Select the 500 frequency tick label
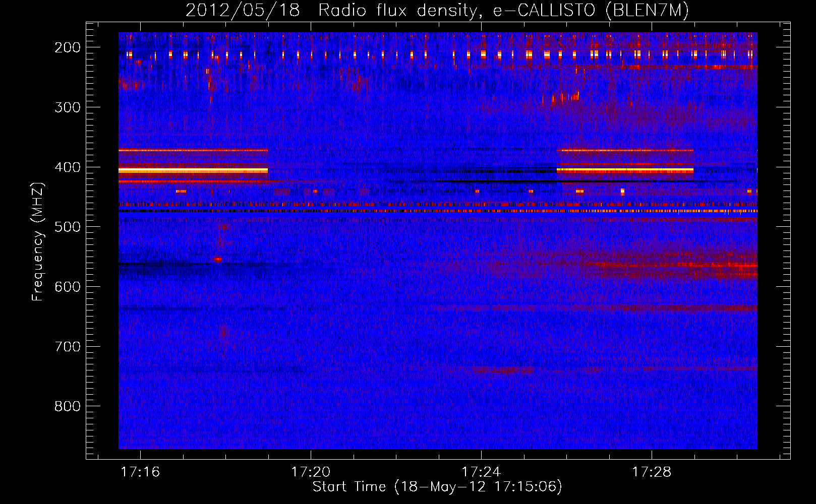The image size is (816, 504). pos(68,227)
